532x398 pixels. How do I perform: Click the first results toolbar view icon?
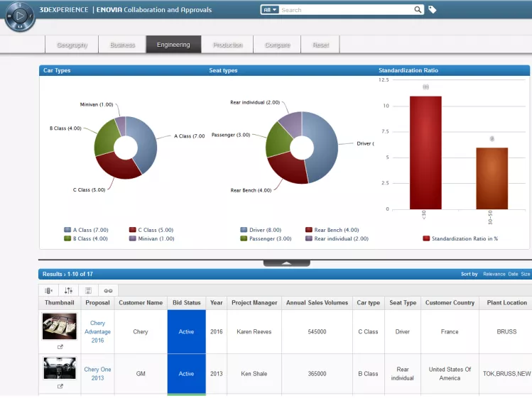(x=48, y=291)
